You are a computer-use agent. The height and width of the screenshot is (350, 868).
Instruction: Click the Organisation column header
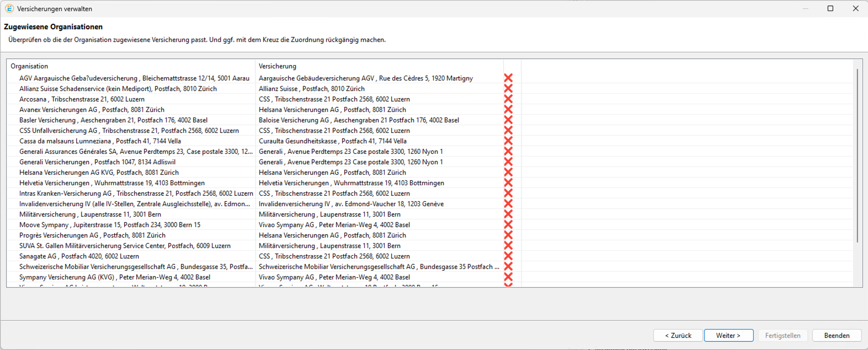(131, 66)
